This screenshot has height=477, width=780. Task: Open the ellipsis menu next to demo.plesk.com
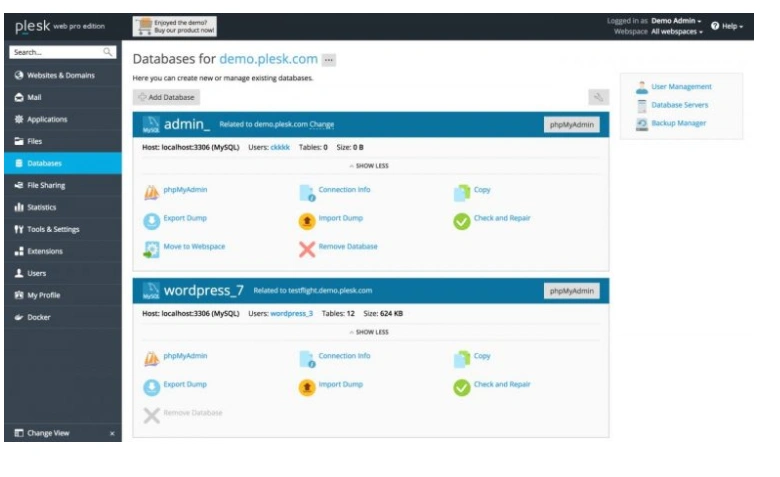328,60
